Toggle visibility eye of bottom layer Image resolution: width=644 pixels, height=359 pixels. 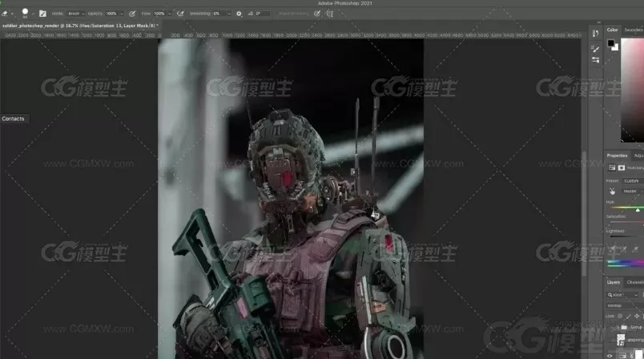click(x=610, y=356)
